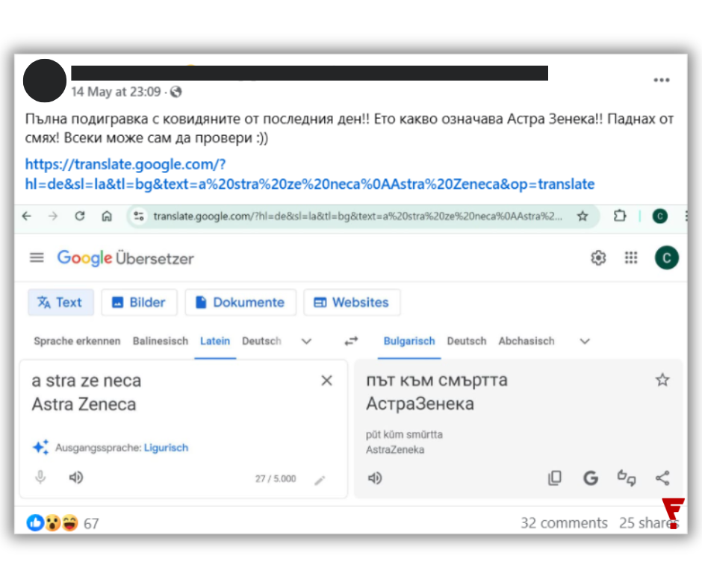
Task: Open the translate.google.com link in post
Action: pos(309,174)
